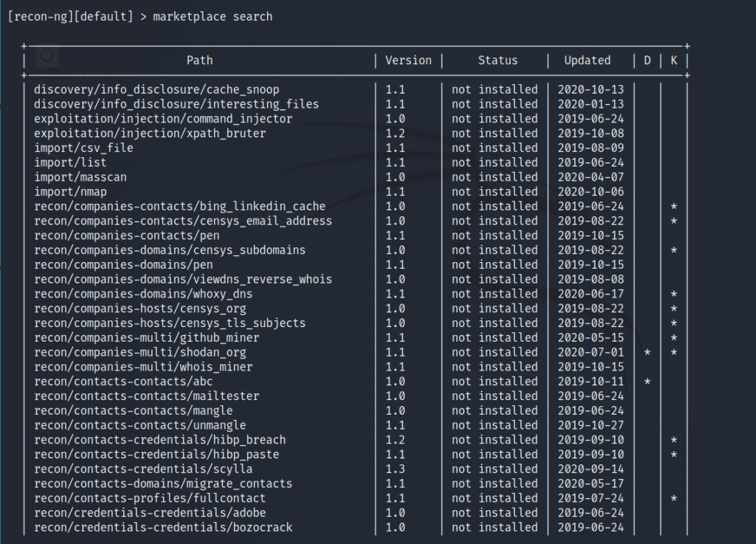The image size is (756, 544).
Task: Click the K column asterisk for github_miner
Action: [674, 338]
